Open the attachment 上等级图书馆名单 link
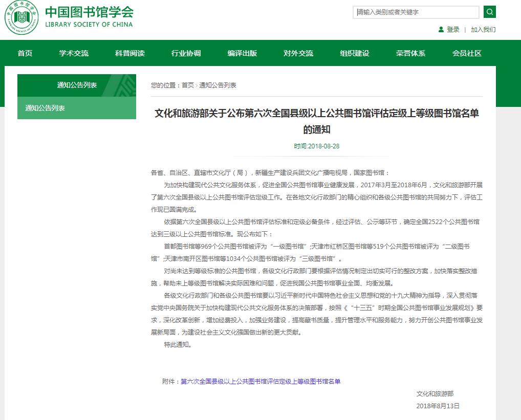 tap(260, 381)
